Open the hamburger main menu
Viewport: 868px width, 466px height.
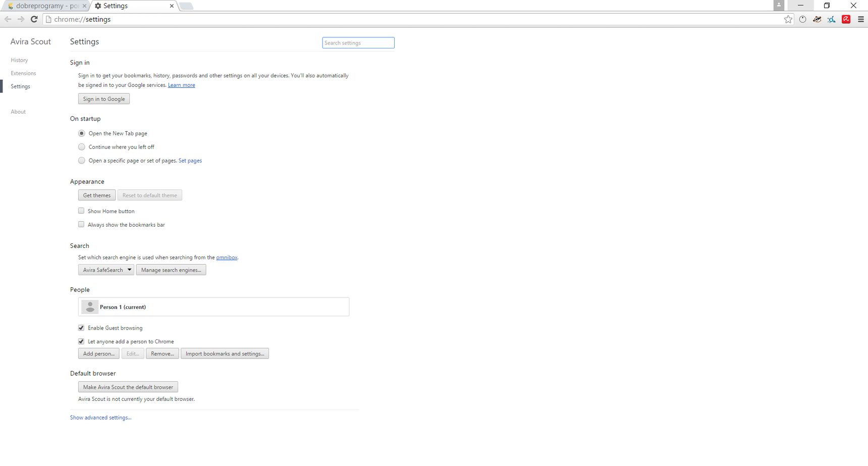pos(861,19)
